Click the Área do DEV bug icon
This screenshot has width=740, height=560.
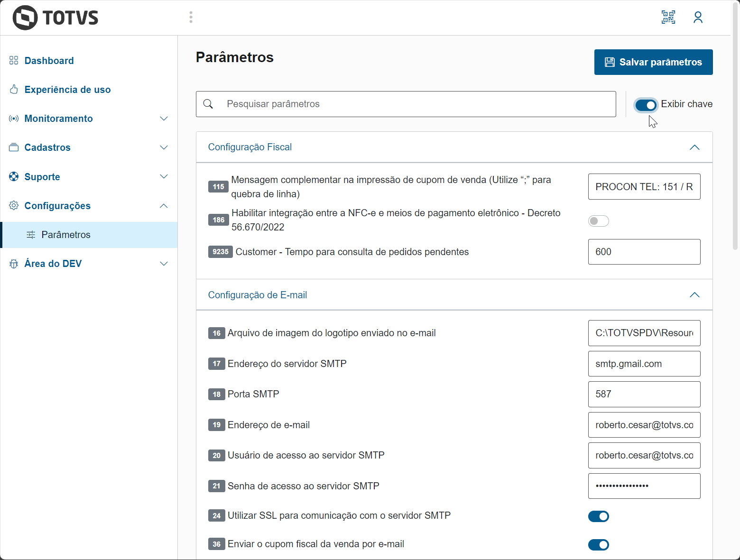(x=14, y=264)
